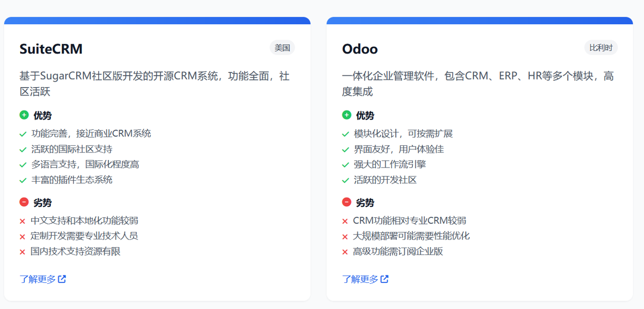Click the 比利时 country badge
The image size is (644, 309).
coord(601,47)
